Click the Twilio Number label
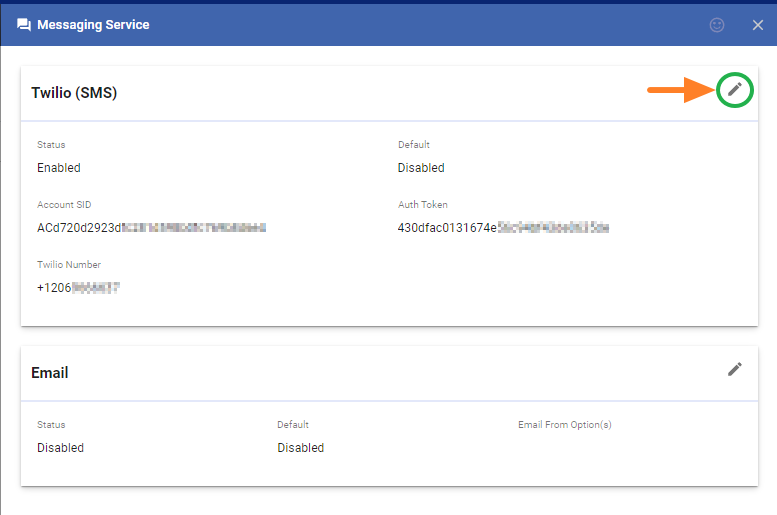777x515 pixels. click(x=69, y=264)
